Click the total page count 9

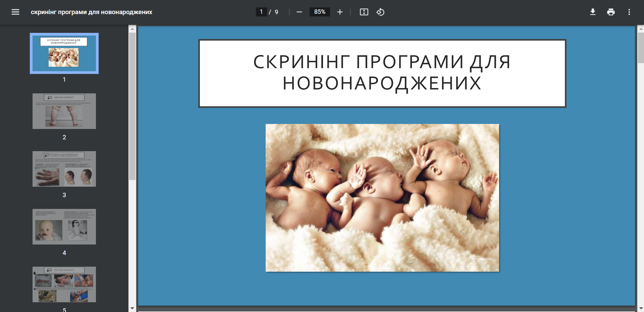pyautogui.click(x=276, y=12)
